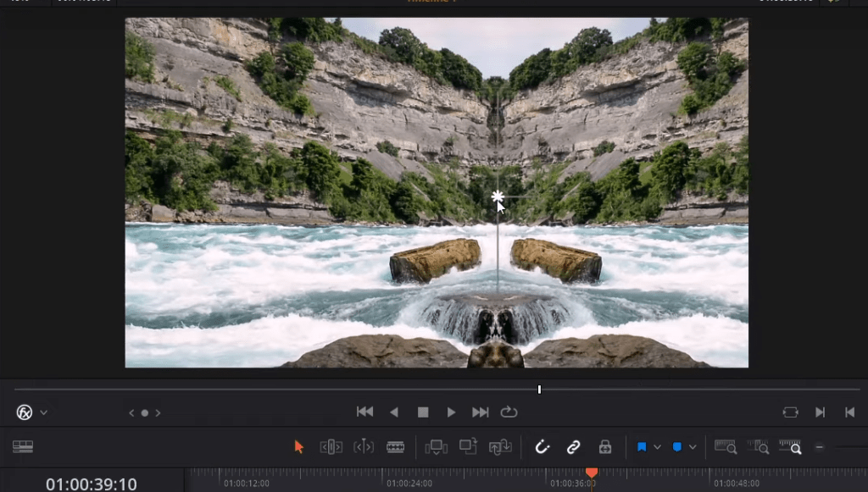868x492 pixels.
Task: Click ruler label 01:00:48:00
Action: 737,484
